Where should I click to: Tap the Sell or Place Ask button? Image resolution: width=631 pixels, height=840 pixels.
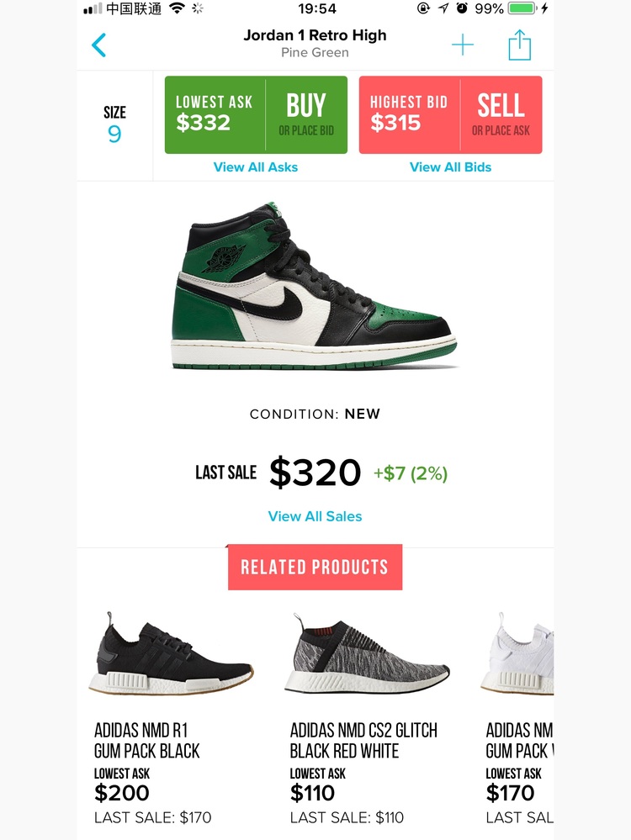click(x=501, y=114)
